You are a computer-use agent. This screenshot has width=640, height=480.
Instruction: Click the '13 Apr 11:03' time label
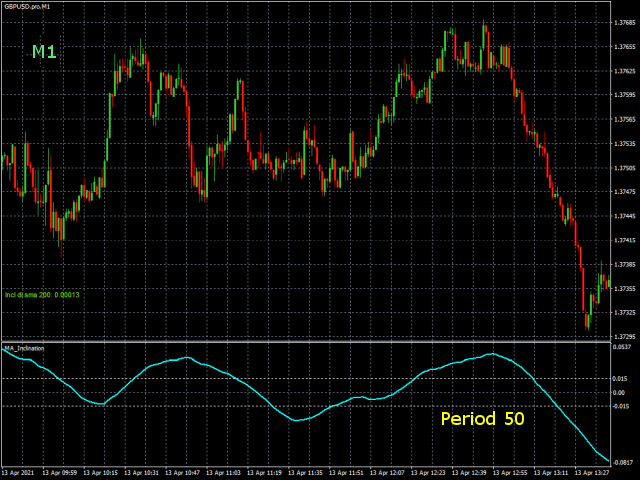[x=223, y=473]
